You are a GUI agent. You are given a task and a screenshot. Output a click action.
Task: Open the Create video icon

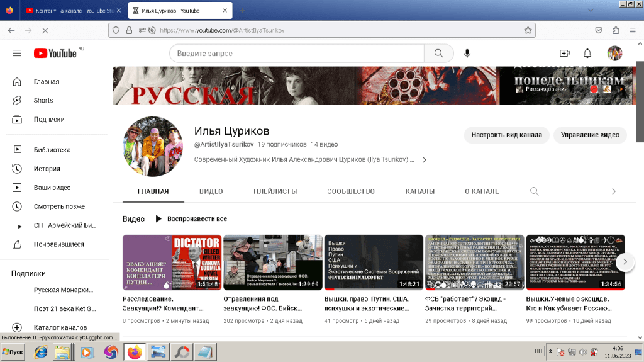(564, 54)
